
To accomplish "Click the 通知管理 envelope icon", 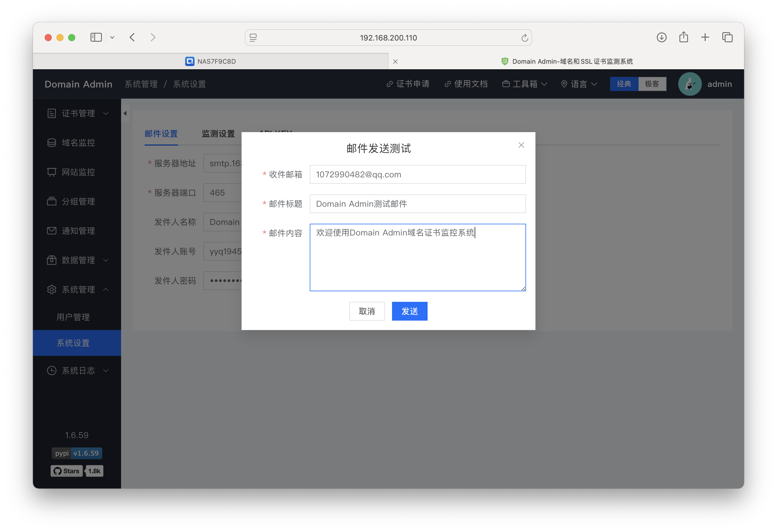I will tap(51, 231).
